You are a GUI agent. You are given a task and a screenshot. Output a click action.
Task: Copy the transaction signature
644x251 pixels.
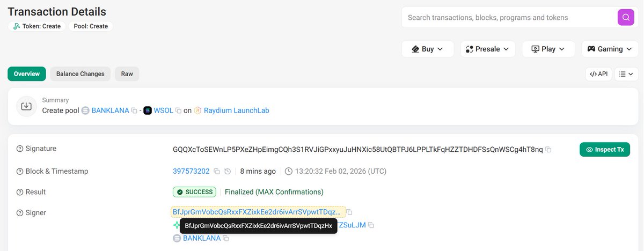(548, 150)
